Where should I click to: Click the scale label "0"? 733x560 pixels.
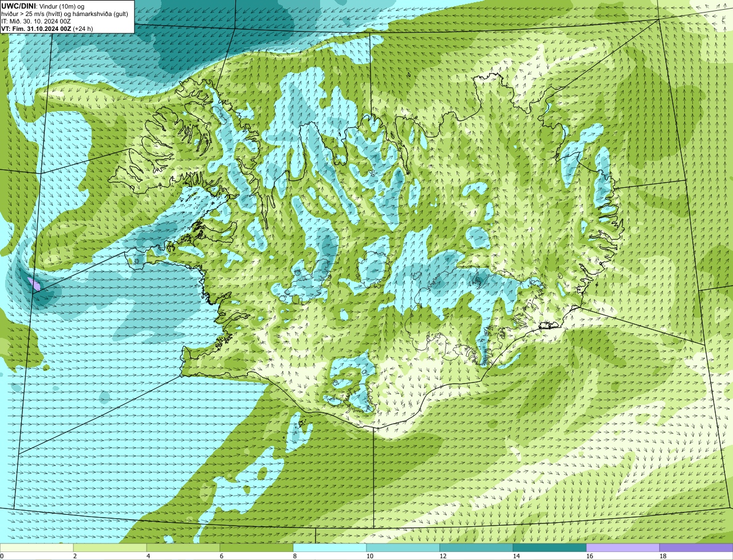click(2, 556)
